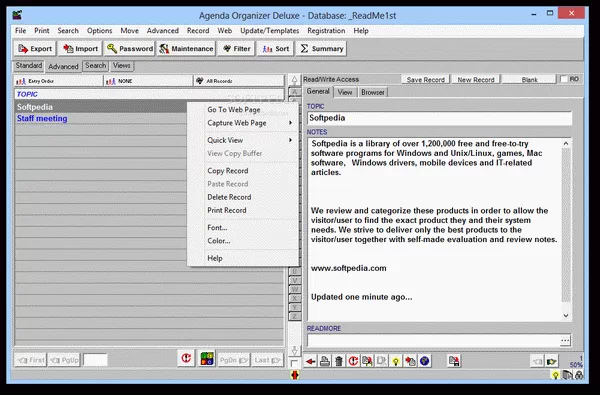The image size is (600, 395).
Task: Click the up arrow above the alphabet index
Action: (x=294, y=80)
